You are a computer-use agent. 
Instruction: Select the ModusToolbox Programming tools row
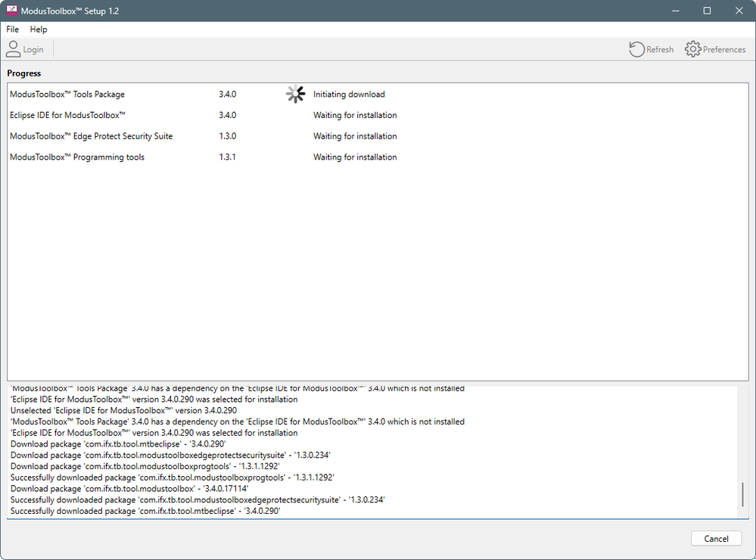click(79, 157)
